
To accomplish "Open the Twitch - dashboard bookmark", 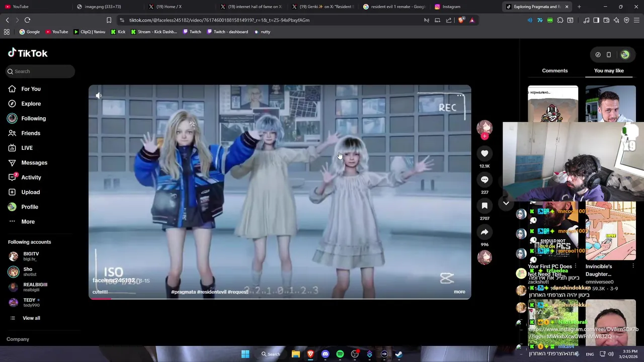I will [x=227, y=32].
